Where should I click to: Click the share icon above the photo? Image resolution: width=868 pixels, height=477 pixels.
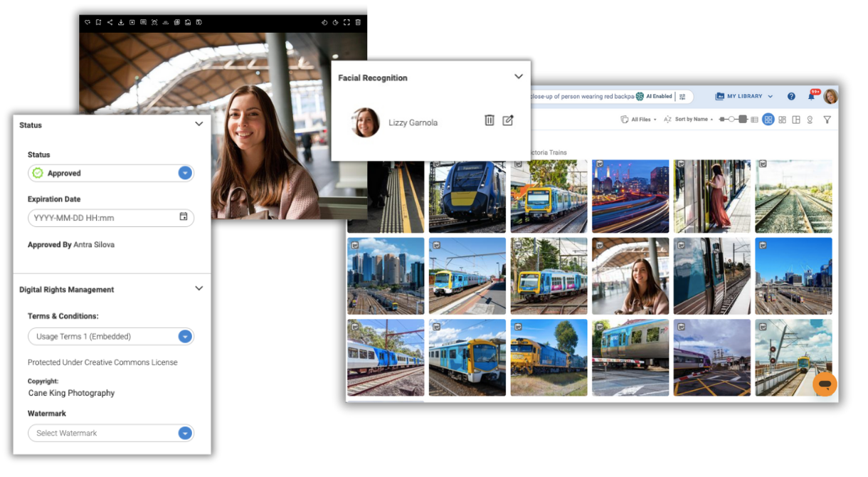point(110,22)
